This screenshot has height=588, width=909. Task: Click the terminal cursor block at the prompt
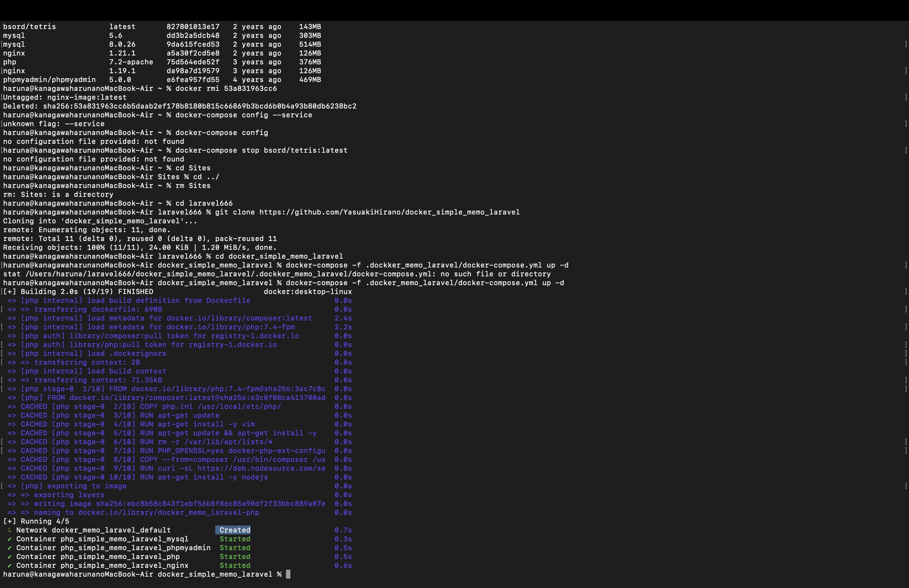[x=288, y=574]
